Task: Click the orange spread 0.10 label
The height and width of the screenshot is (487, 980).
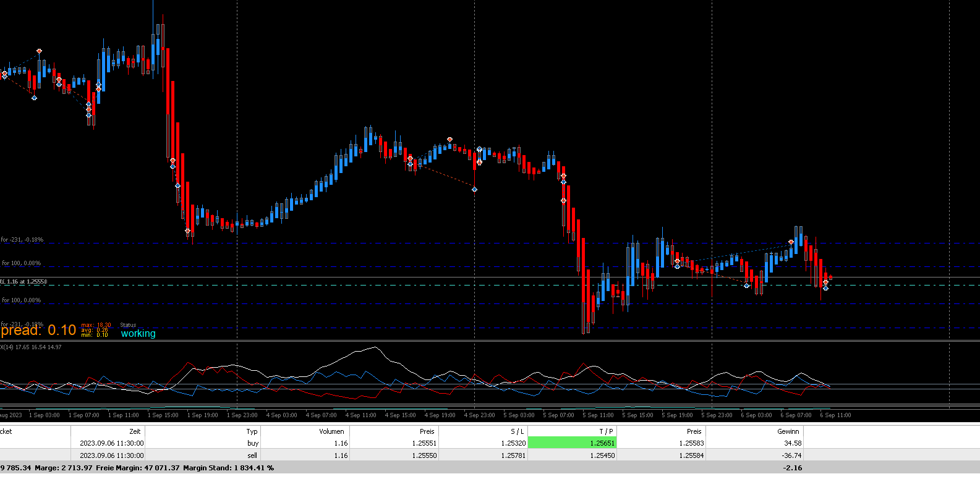Action: 38,330
